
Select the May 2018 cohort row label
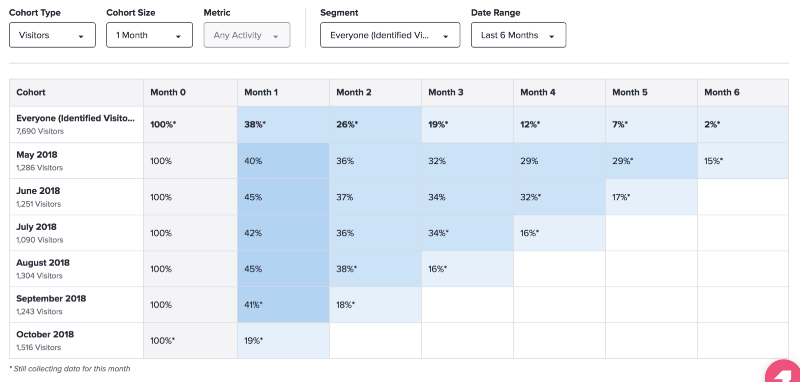click(37, 155)
